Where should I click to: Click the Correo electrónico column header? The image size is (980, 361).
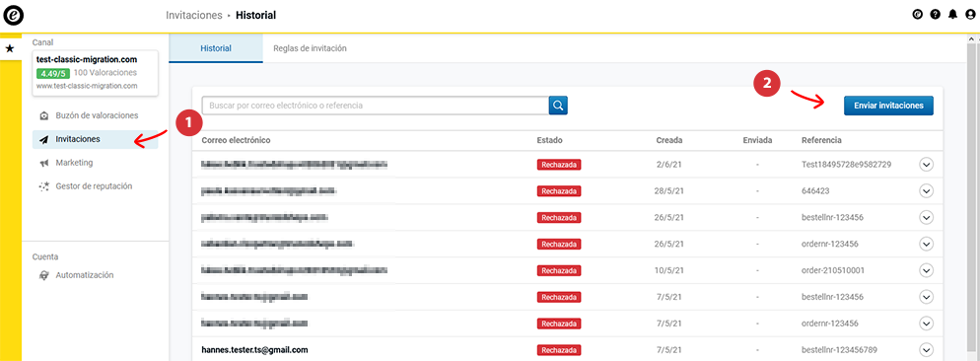(x=236, y=140)
